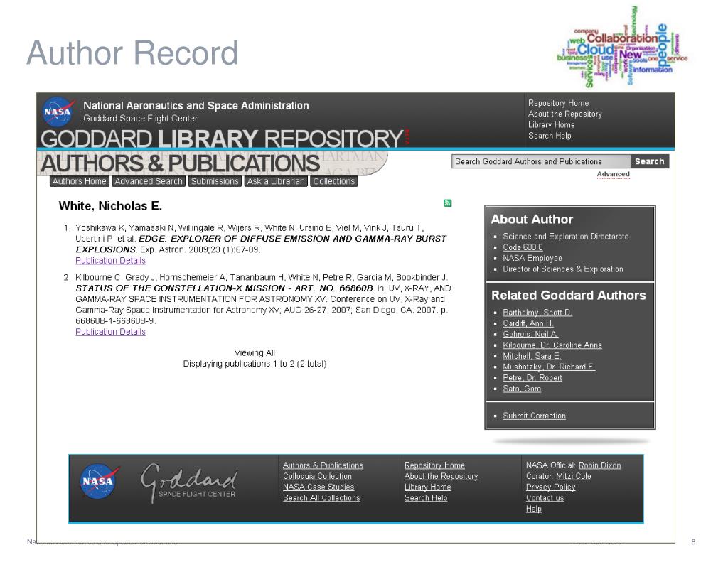Image resolution: width=728 pixels, height=562 pixels.
Task: Open related author Mushotzky, Dr. Richard F.
Action: [x=549, y=367]
